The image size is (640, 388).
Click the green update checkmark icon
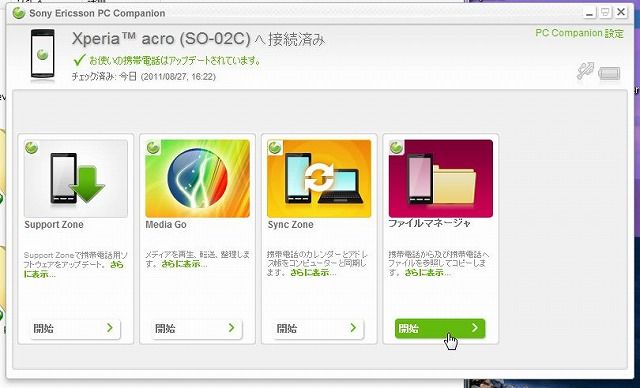[79, 60]
